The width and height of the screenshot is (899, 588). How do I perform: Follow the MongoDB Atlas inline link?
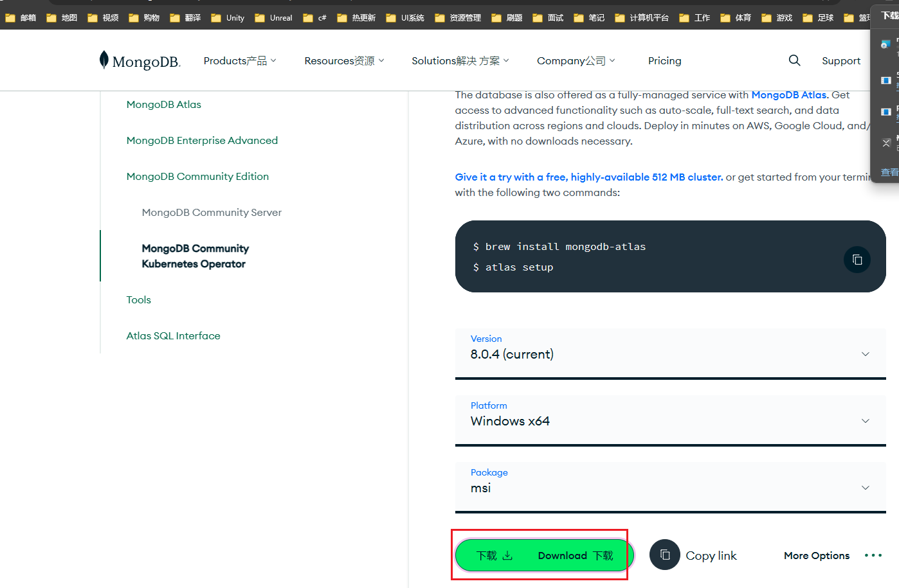point(789,95)
